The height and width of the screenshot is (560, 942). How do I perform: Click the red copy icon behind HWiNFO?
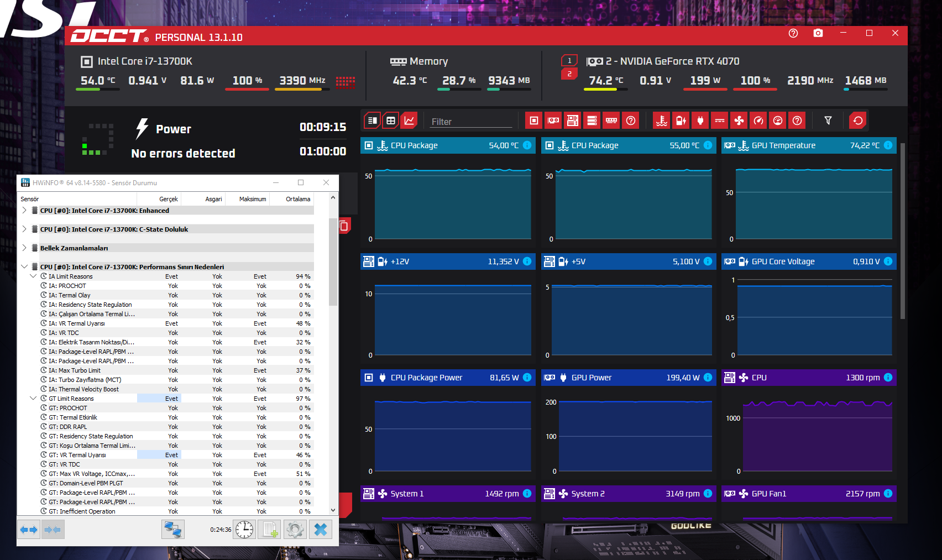[x=344, y=226]
